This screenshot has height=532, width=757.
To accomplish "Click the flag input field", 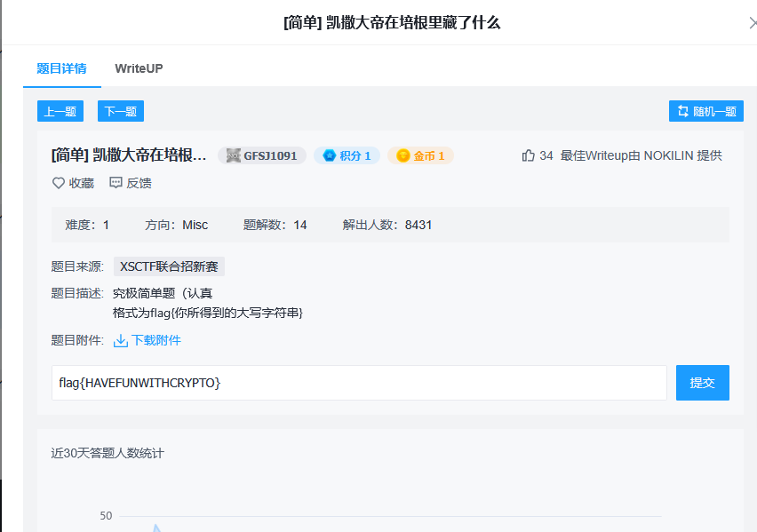I will tap(359, 383).
